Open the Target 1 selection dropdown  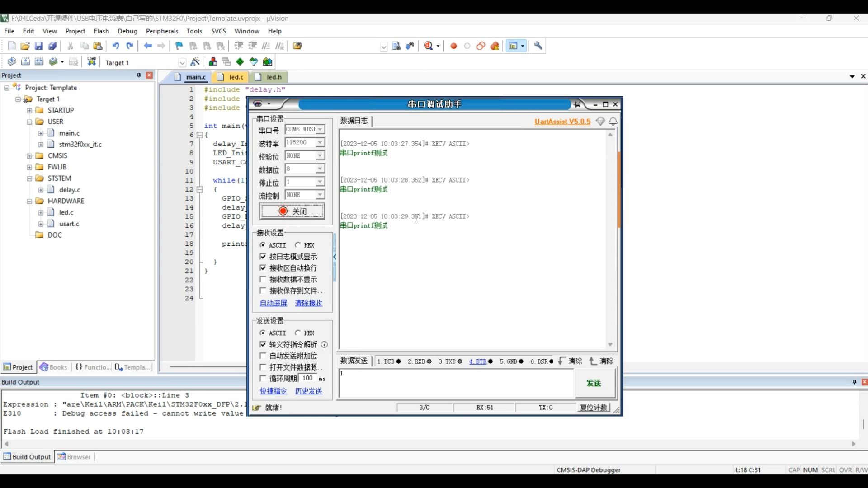(182, 63)
